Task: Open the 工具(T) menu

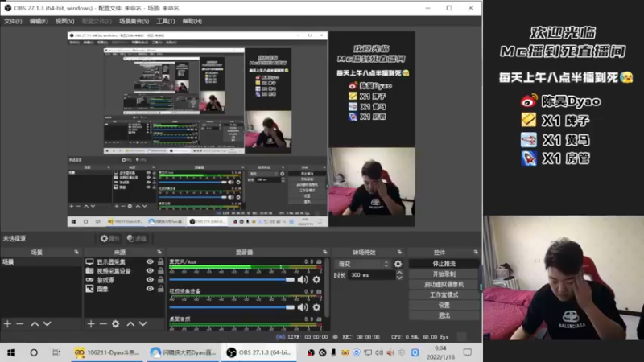Action: point(166,21)
